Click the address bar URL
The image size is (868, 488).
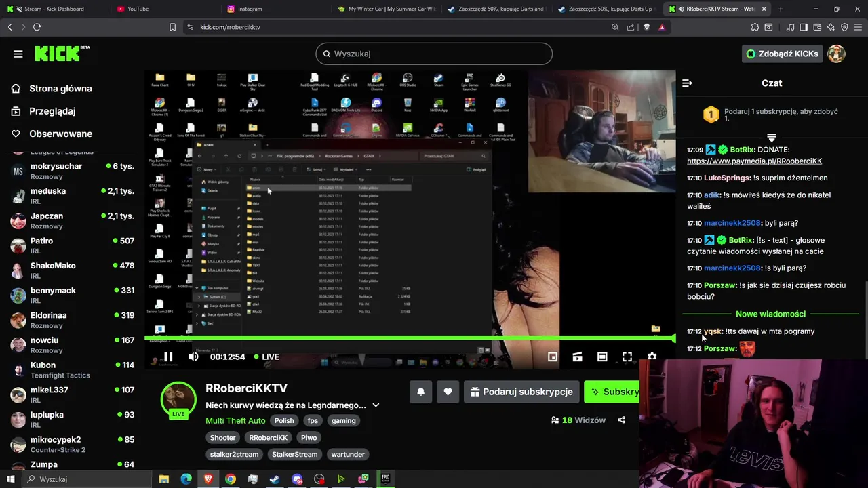click(230, 27)
